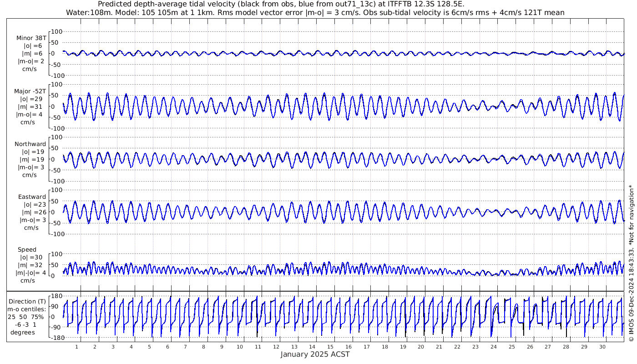637x364 pixels.
Task: Click the subtitle line starting with 'Water:108m'
Action: pos(315,12)
